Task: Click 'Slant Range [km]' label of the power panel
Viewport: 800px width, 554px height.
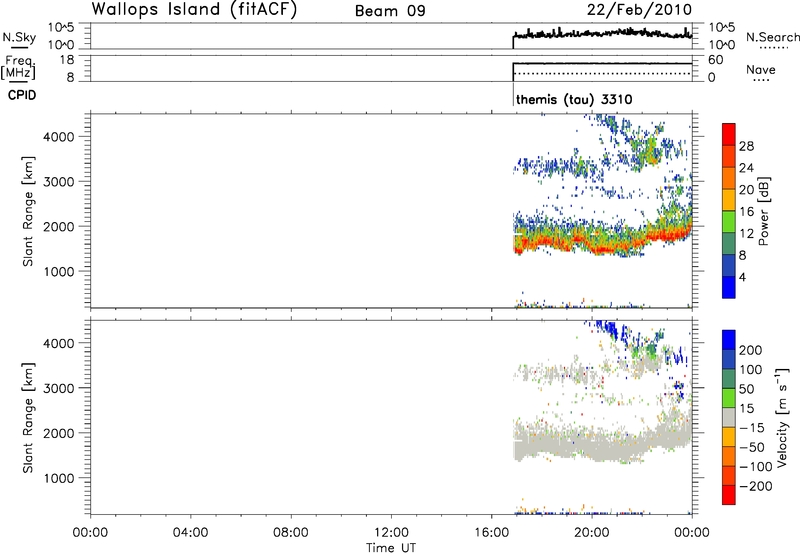Action: 28,211
